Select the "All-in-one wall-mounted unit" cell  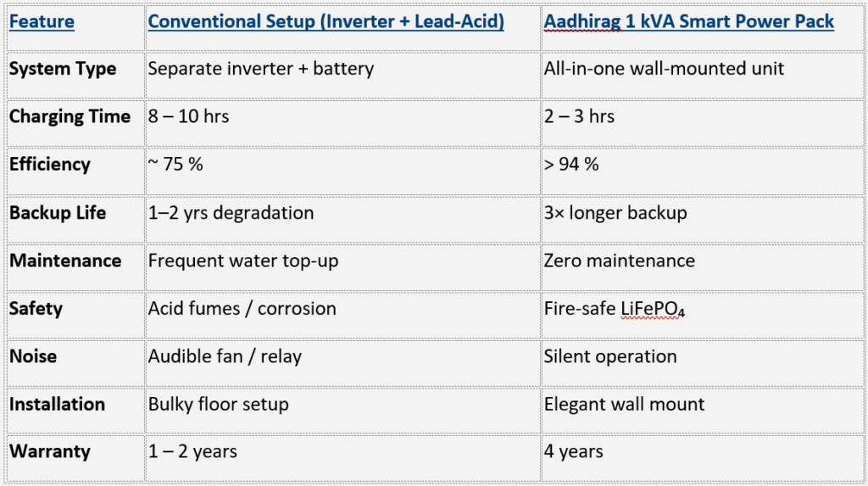pyautogui.click(x=665, y=69)
